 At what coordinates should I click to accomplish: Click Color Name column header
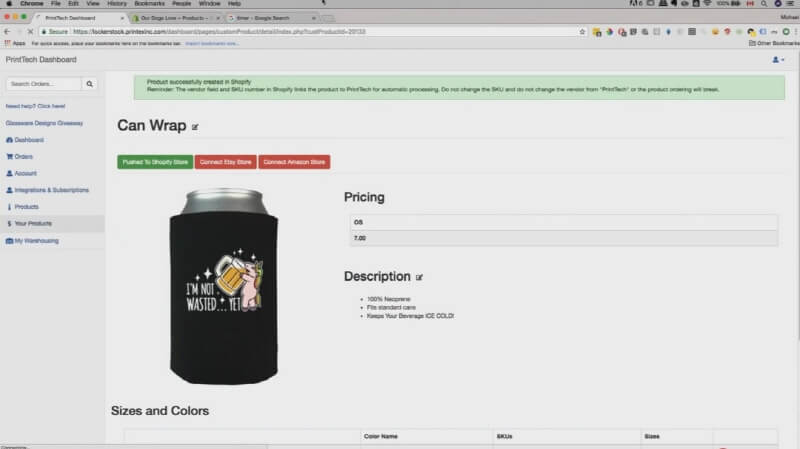click(x=381, y=436)
